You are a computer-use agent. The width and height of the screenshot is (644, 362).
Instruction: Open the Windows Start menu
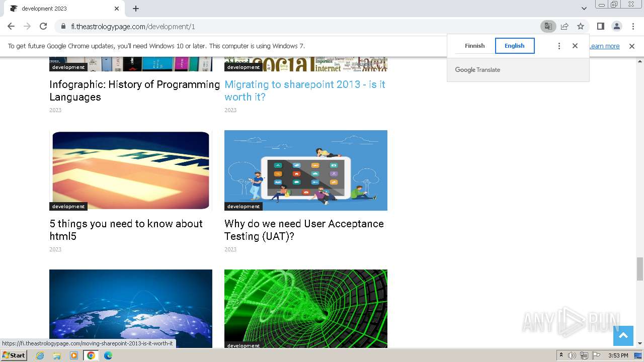click(14, 355)
